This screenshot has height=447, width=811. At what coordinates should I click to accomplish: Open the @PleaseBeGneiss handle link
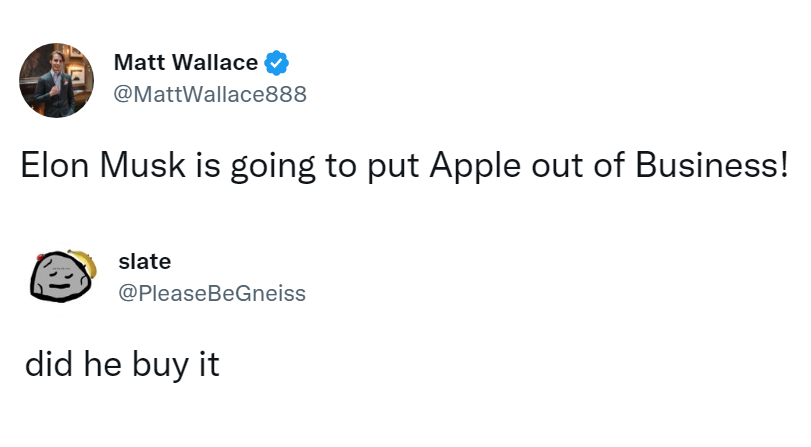coord(212,293)
